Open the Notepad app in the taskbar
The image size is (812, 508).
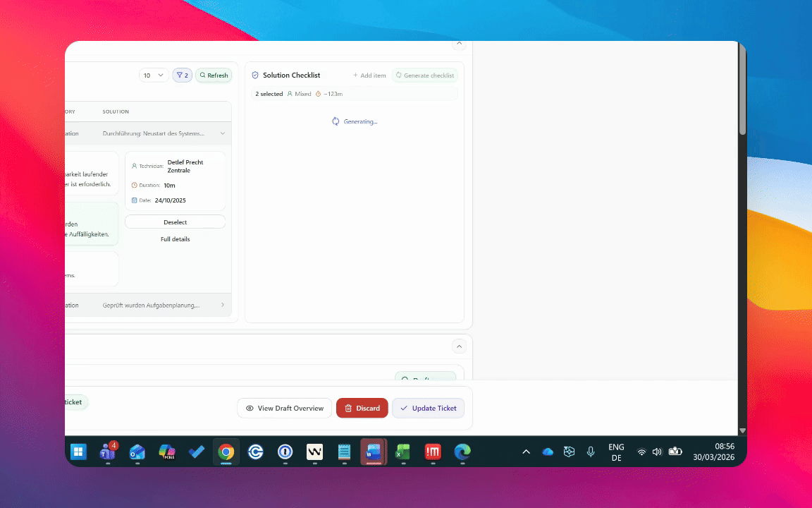pos(344,452)
